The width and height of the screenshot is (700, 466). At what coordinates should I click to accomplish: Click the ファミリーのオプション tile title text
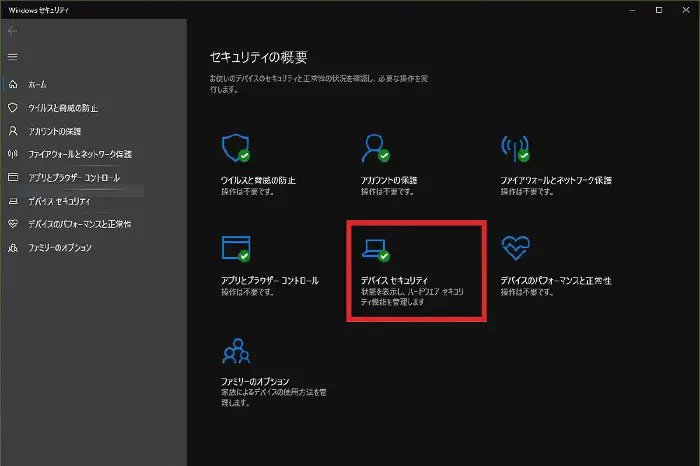click(x=254, y=381)
